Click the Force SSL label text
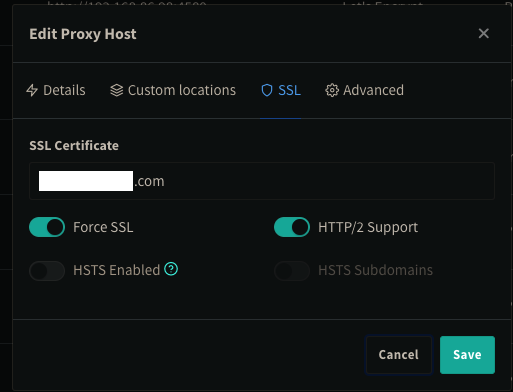The image size is (513, 392). pyautogui.click(x=103, y=227)
